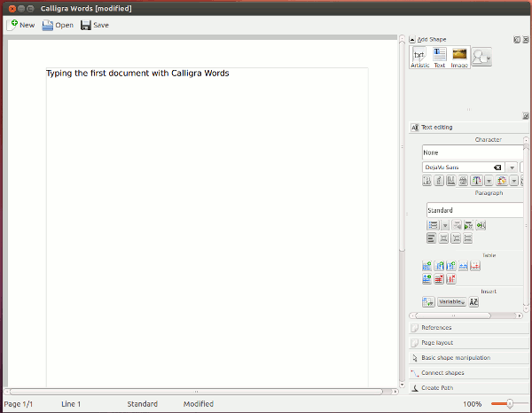Toggle bold formatting
Screen dimensions: 532x413
click(x=426, y=181)
